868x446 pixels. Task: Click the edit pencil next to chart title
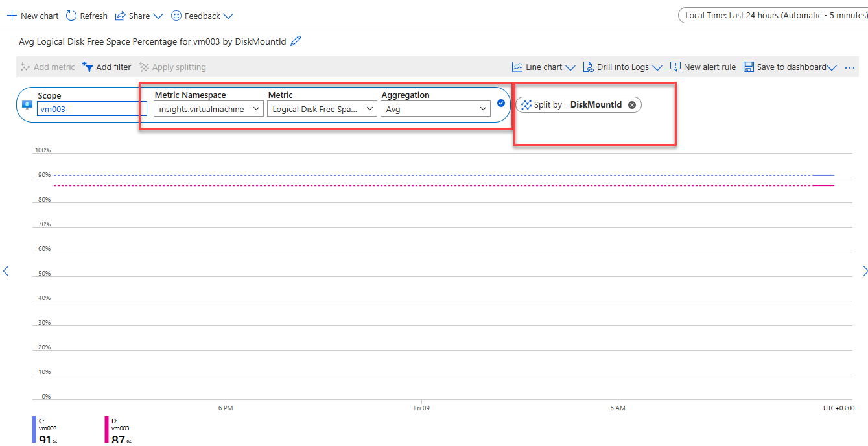tap(296, 40)
